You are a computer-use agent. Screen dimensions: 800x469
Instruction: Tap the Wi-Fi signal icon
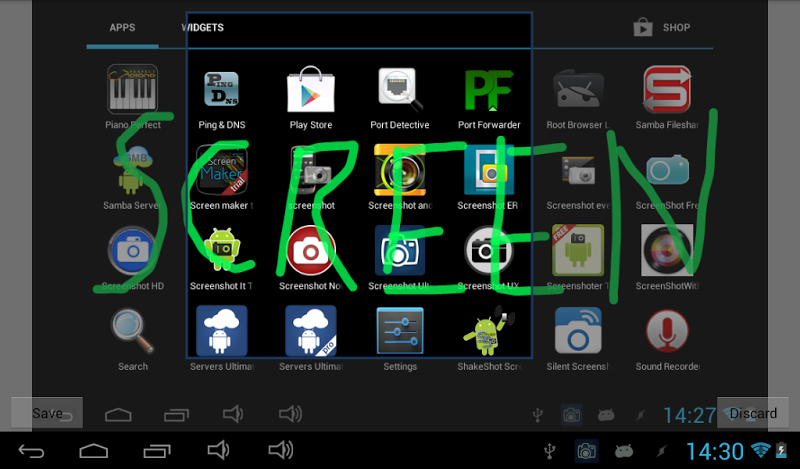click(760, 450)
